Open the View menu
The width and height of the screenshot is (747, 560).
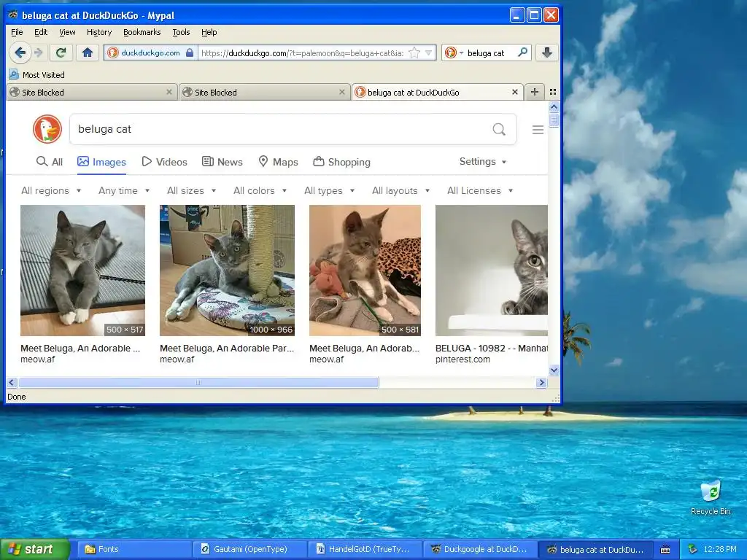67,32
